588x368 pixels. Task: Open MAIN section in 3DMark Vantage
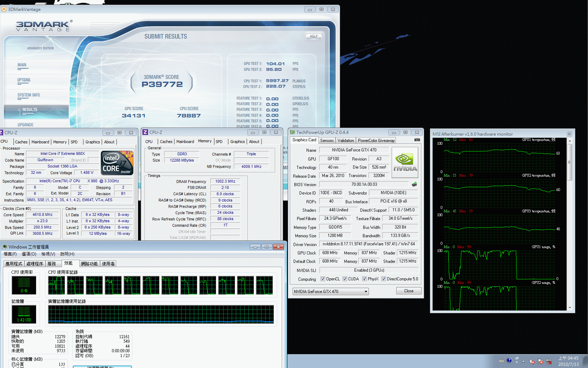(x=22, y=65)
